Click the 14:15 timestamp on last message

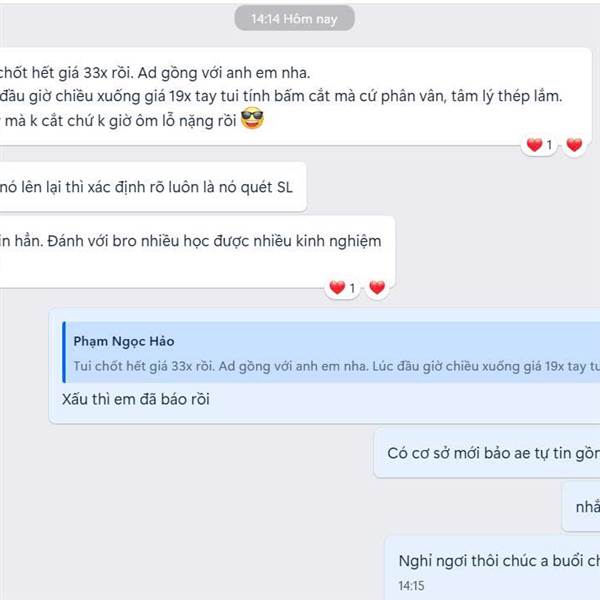point(411,585)
